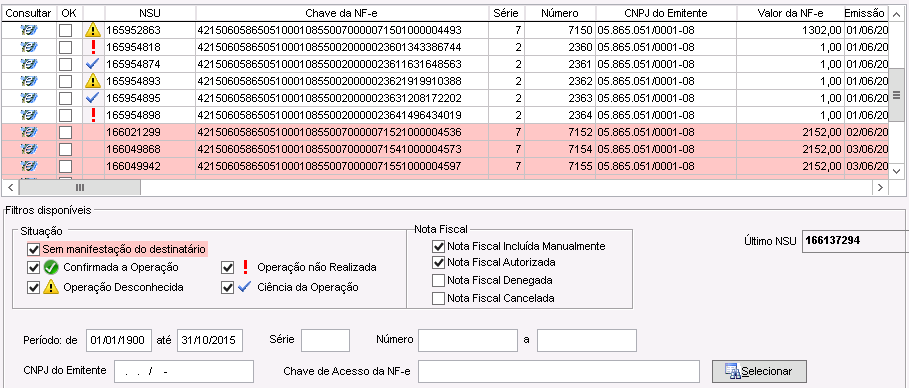909x388 pixels.
Task: Open consult icon for NSU 165954898
Action: [28, 115]
